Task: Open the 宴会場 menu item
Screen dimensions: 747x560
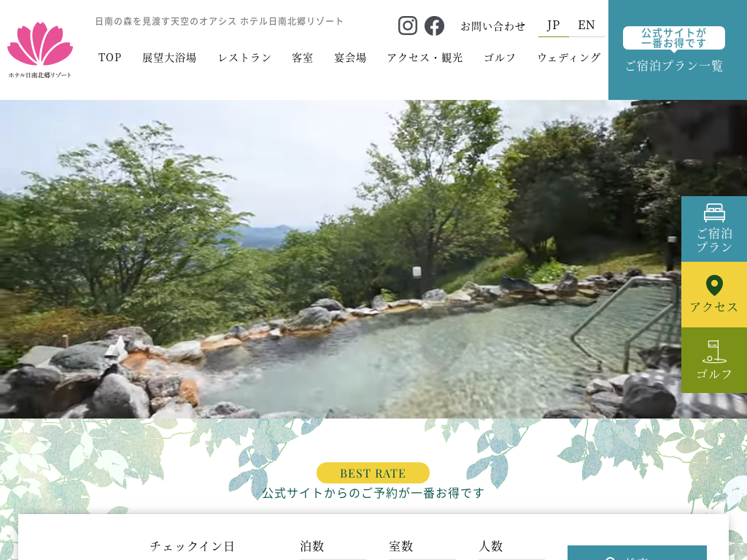Action: point(350,58)
